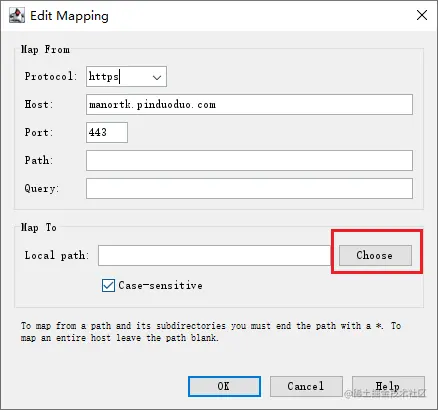
Task: Expand the Protocol dropdown arrow
Action: coord(157,77)
